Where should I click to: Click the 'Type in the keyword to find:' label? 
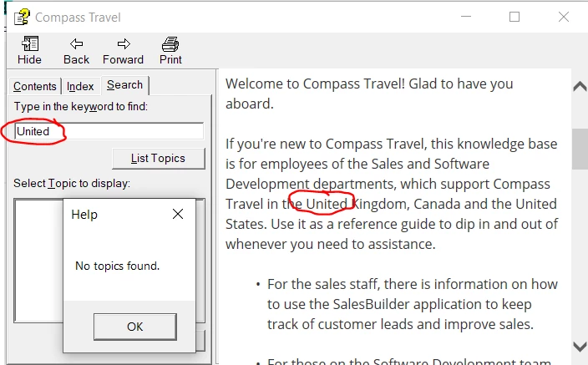coord(81,107)
